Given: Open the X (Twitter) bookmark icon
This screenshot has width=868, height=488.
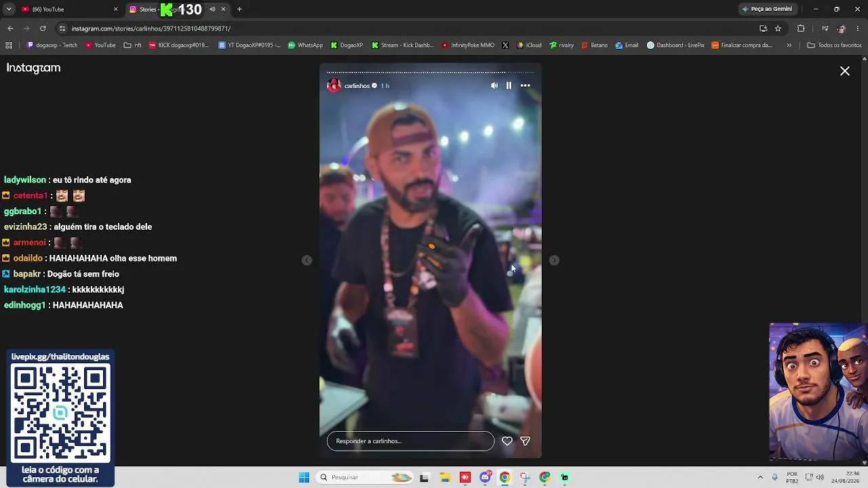Looking at the screenshot, I should pos(505,45).
